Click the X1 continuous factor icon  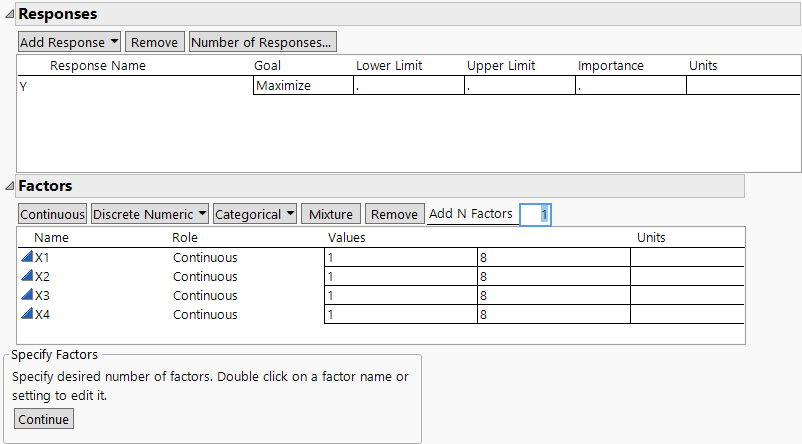pos(27,258)
